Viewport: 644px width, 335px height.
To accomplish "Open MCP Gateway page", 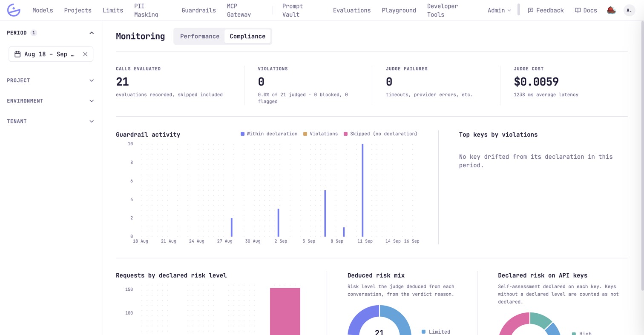I will coord(239,10).
